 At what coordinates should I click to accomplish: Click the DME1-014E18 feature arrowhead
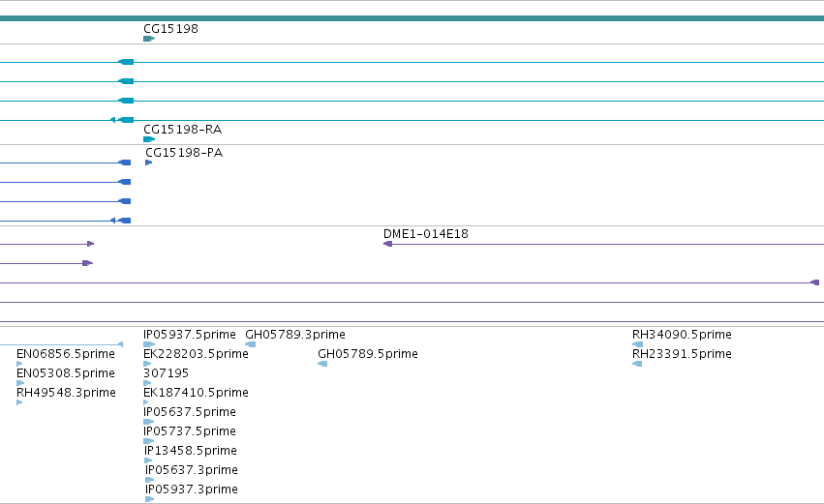point(388,244)
